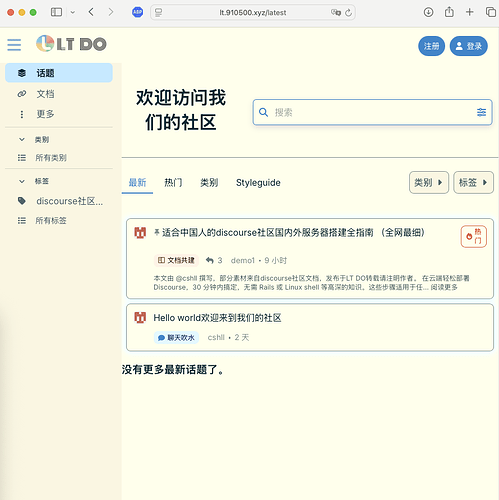
Task: Click the discourse社区 tag icon
Action: (22, 201)
